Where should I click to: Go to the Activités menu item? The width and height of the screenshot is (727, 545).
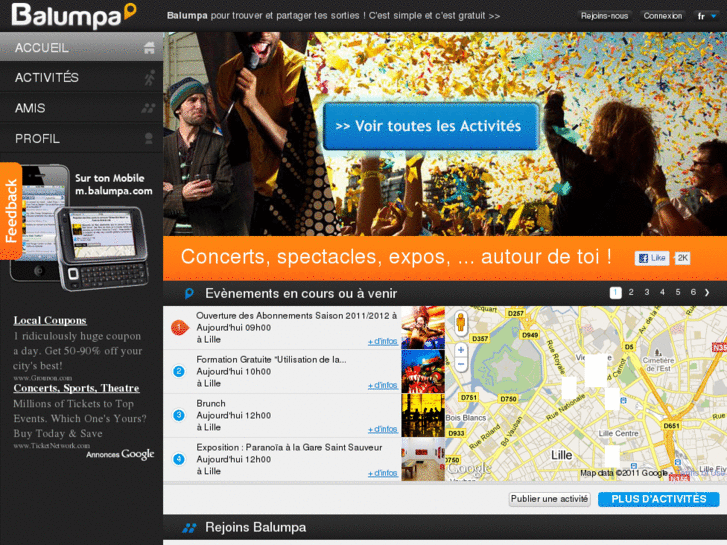81,77
